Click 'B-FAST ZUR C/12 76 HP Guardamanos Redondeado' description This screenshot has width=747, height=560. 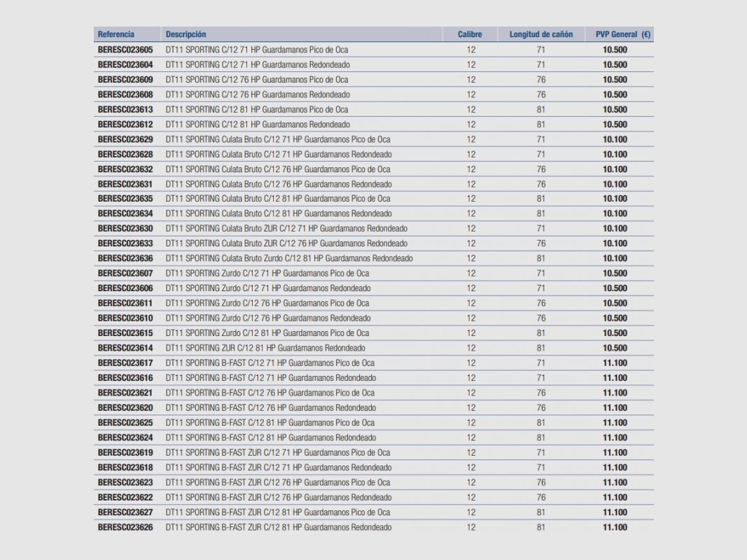[x=279, y=498]
